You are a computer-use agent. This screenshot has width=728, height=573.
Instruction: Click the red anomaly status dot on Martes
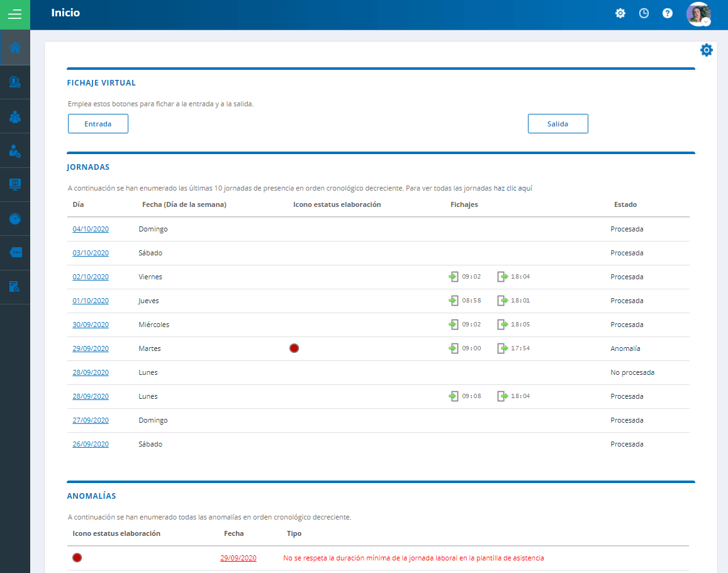294,348
